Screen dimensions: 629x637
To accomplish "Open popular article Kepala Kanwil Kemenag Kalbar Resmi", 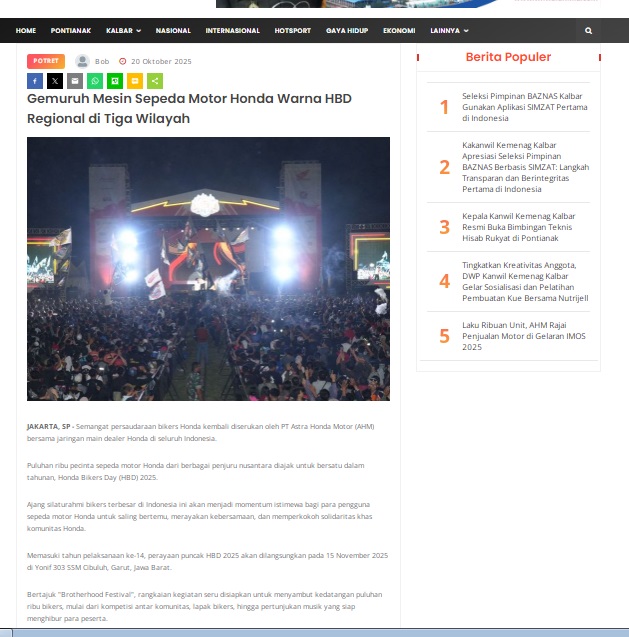I will [x=518, y=227].
